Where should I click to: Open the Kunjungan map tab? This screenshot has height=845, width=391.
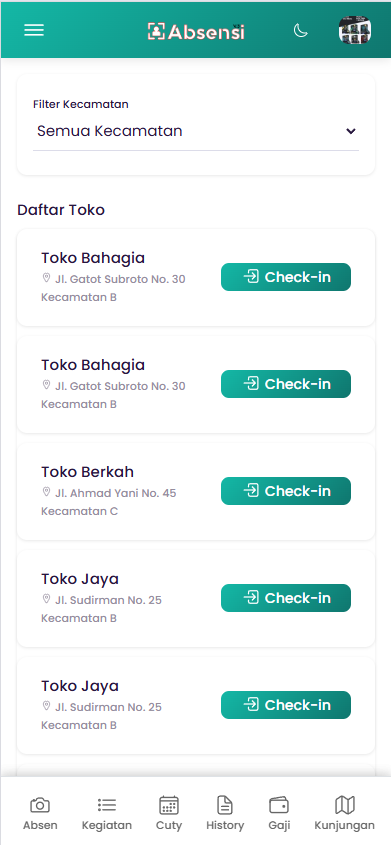click(x=345, y=813)
